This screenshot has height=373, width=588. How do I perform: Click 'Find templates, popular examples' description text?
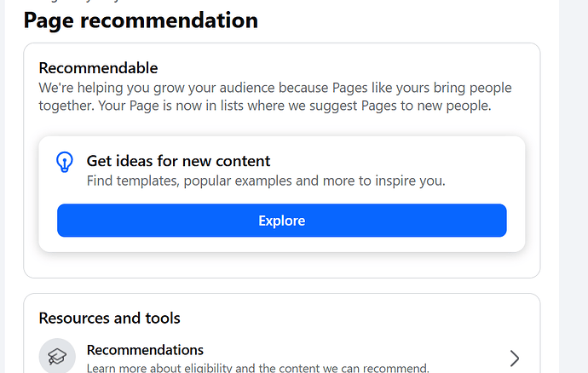pos(266,181)
